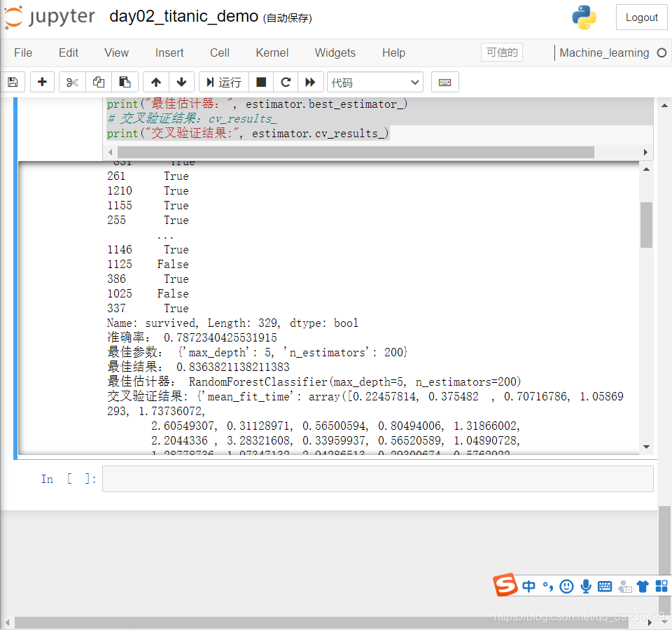Open the File menu
Viewport: 672px width, 630px height.
[x=23, y=52]
